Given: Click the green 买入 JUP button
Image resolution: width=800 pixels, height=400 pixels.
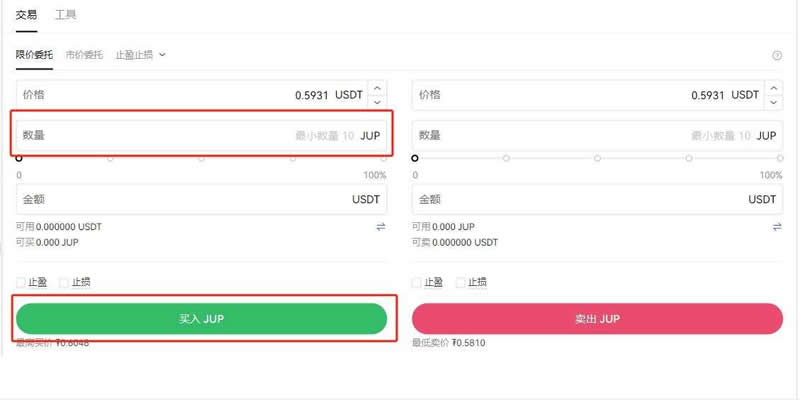Looking at the screenshot, I should [202, 319].
